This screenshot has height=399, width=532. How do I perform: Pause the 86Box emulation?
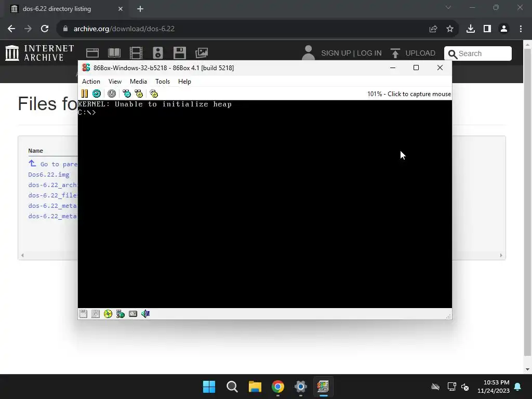tap(85, 94)
